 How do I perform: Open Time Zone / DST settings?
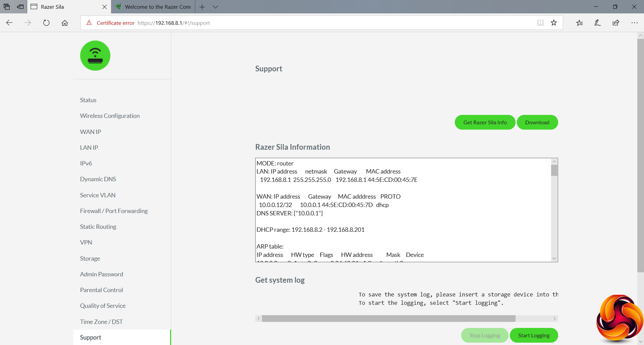(101, 322)
